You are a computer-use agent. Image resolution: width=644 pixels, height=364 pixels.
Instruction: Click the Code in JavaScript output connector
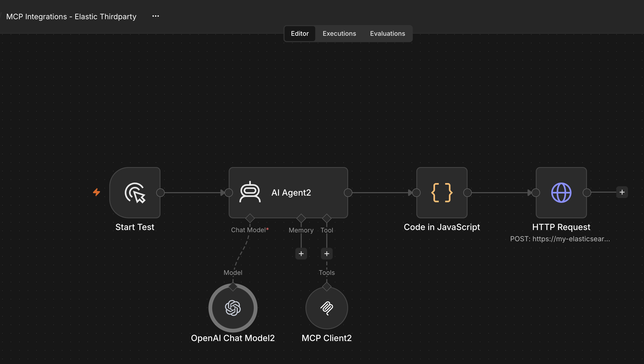[x=468, y=192]
